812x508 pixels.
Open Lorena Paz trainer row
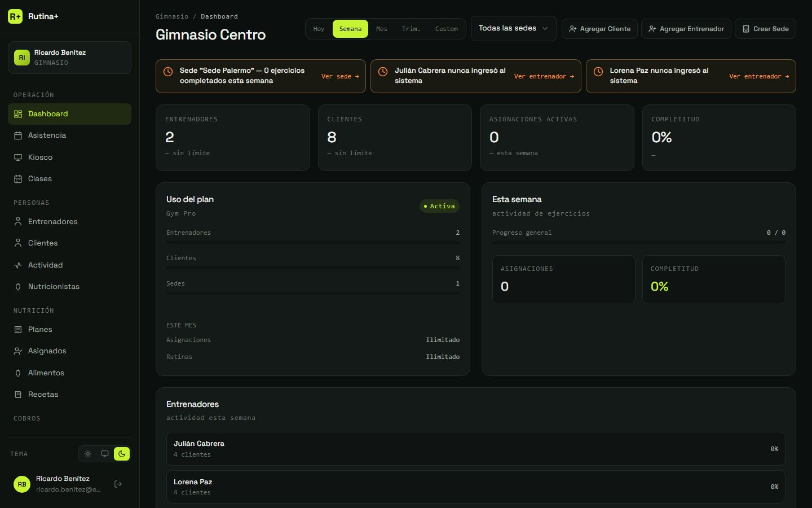pyautogui.click(x=476, y=487)
